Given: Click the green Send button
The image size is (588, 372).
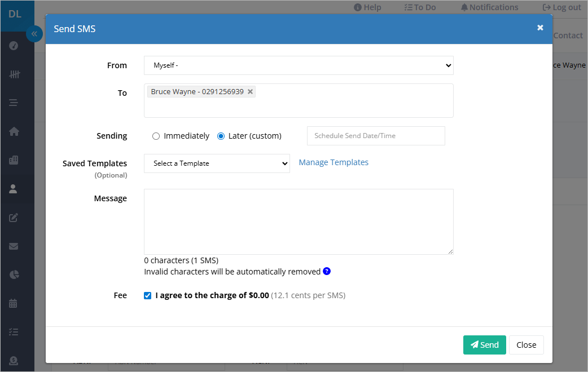Looking at the screenshot, I should (485, 344).
